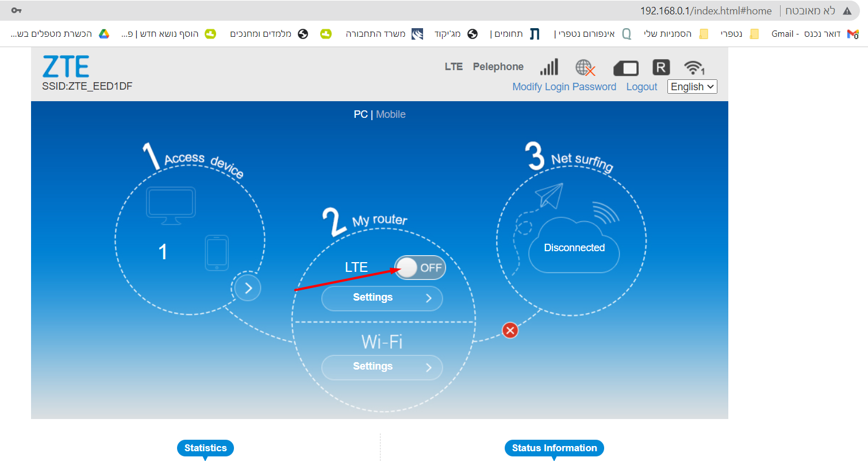868x461 pixels.
Task: Open the משרד התחבורה bookmark
Action: tap(384, 34)
